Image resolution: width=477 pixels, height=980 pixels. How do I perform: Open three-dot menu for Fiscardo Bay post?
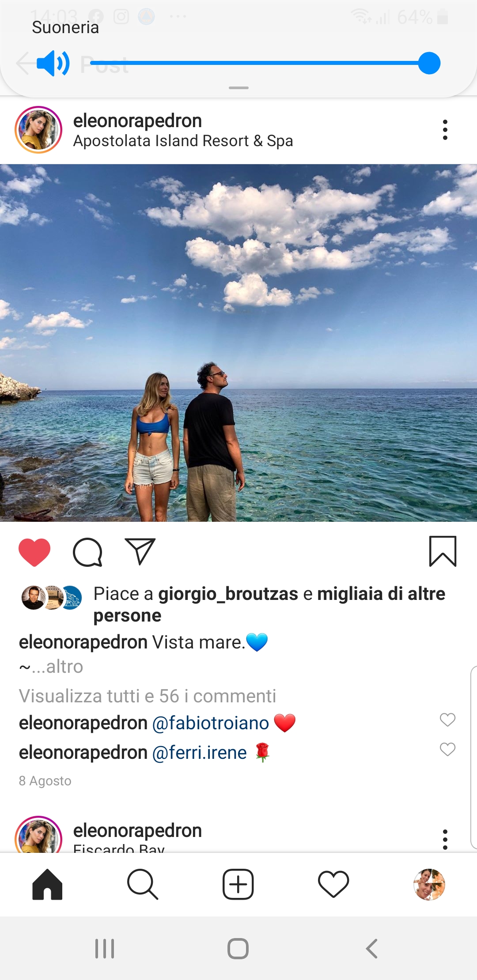(x=445, y=839)
